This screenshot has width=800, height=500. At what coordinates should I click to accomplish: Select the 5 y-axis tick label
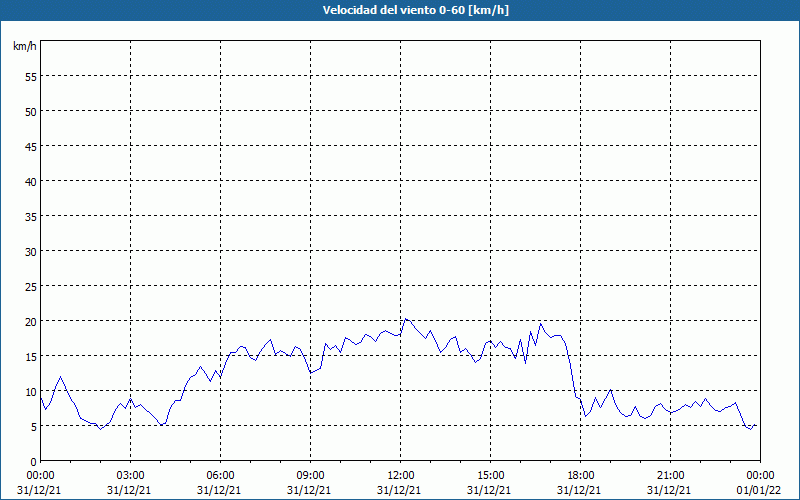point(34,427)
